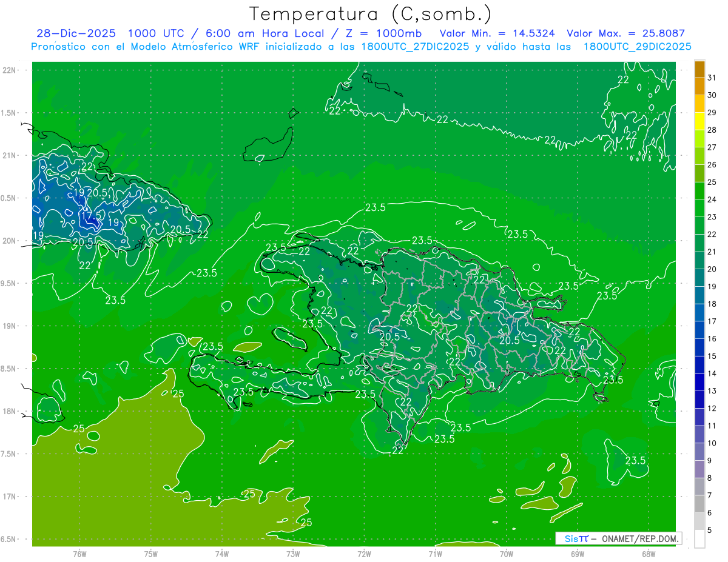Click the '74W' longitude axis label
This screenshot has height=562, width=728.
(222, 554)
